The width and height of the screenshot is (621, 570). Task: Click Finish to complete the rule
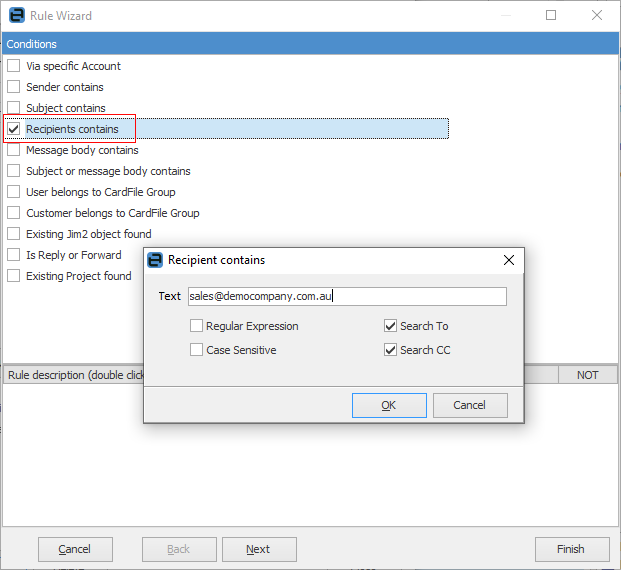pyautogui.click(x=572, y=549)
